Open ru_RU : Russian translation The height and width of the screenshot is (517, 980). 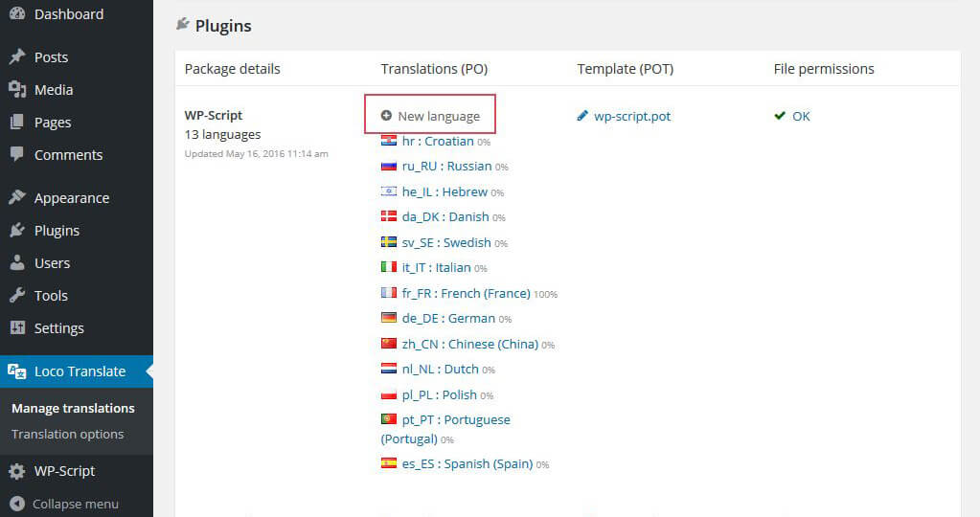[x=446, y=166]
